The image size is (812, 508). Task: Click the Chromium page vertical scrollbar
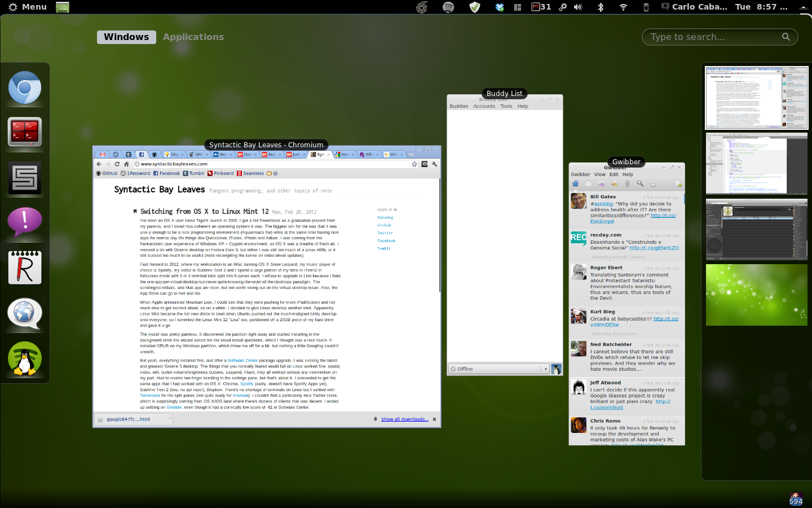pyautogui.click(x=440, y=236)
